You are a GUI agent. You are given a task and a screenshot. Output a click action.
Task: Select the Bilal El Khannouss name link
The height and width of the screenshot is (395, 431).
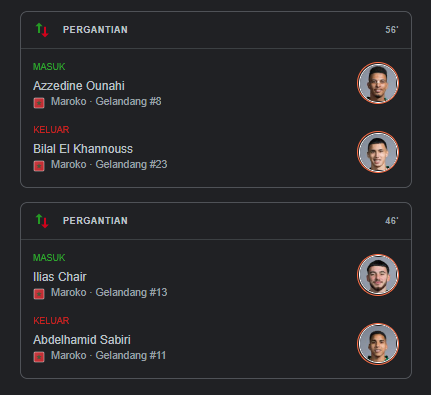click(x=83, y=149)
